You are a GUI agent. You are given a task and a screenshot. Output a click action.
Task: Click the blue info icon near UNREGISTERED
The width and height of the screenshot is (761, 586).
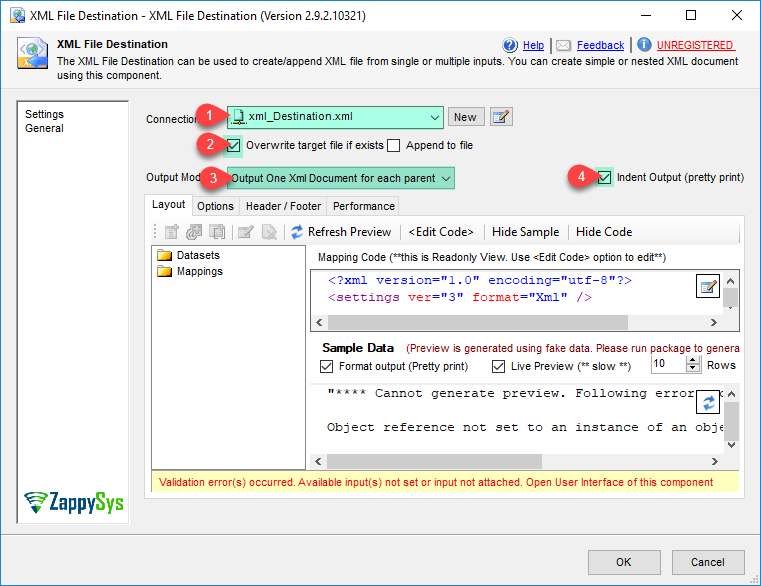coord(644,45)
